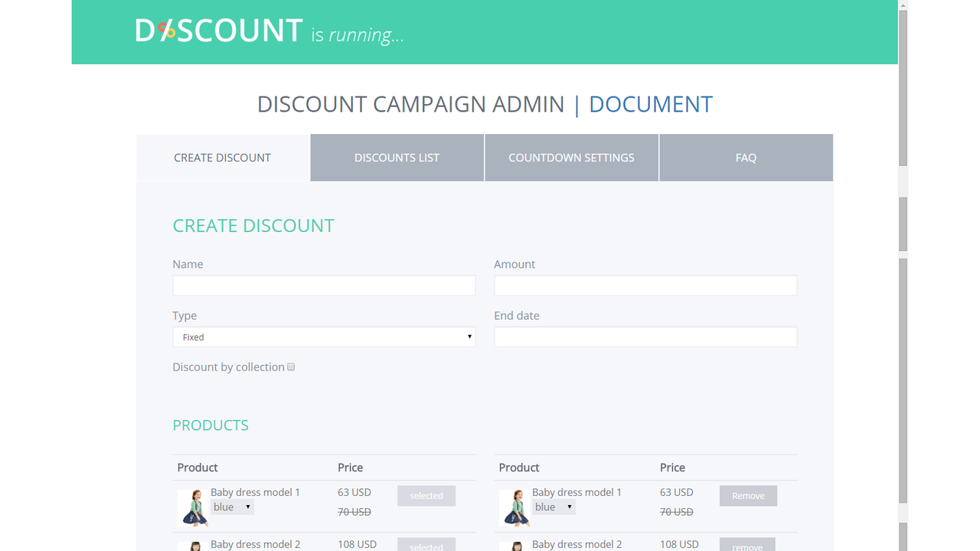Click the right Baby dress model 1 product image
This screenshot has height=551, width=980.
pyautogui.click(x=514, y=507)
